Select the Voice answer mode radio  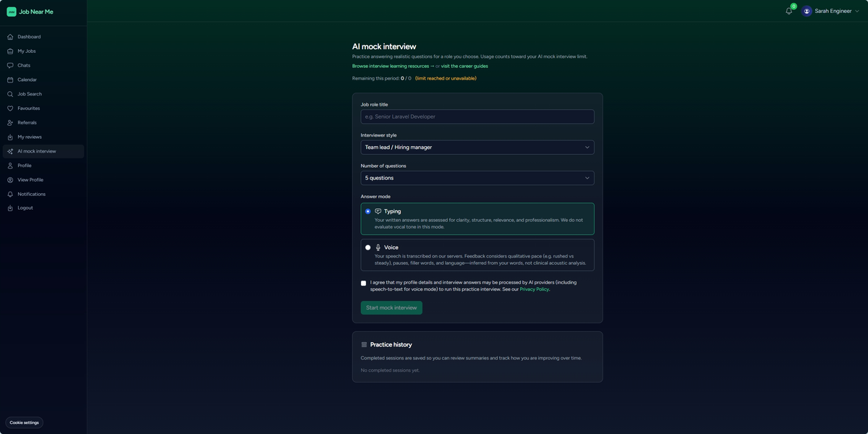click(367, 247)
